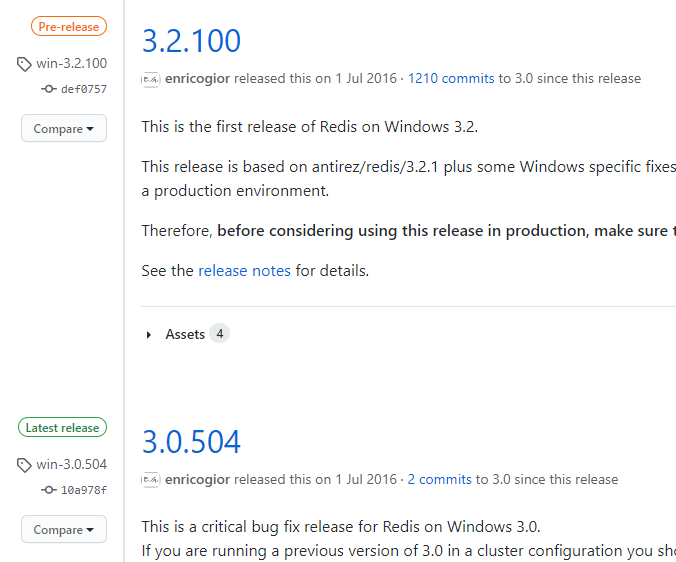Open commit def0757
This screenshot has height=562, width=676.
click(x=84, y=89)
